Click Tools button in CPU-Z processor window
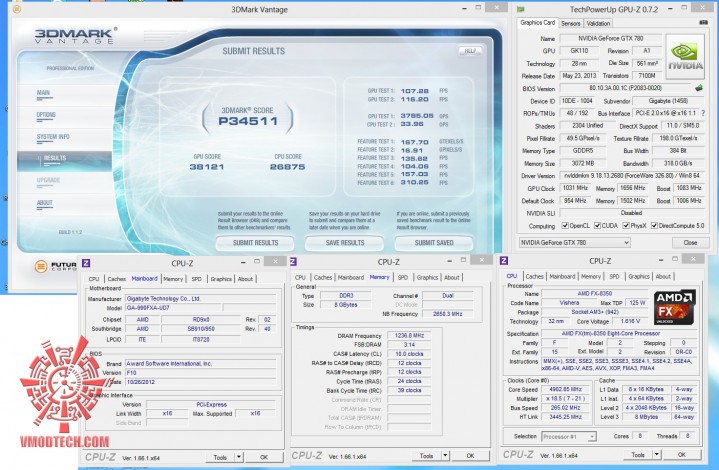The image size is (719, 470). pos(638,455)
